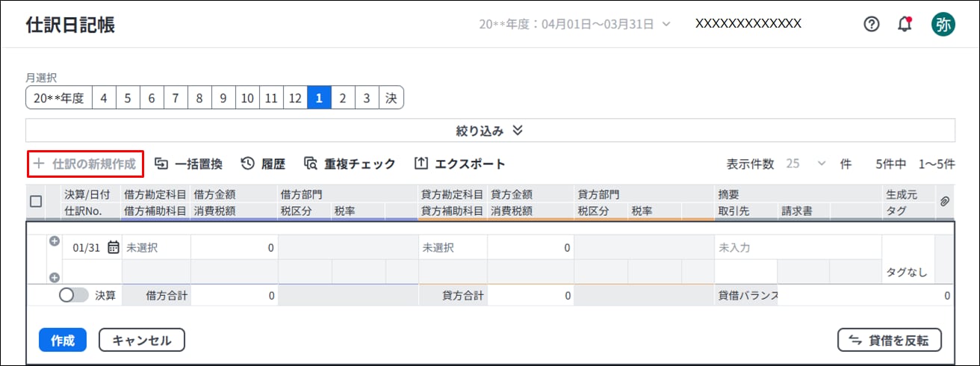980x366 pixels.
Task: Click the 借方勘定科目 column header
Action: click(155, 194)
